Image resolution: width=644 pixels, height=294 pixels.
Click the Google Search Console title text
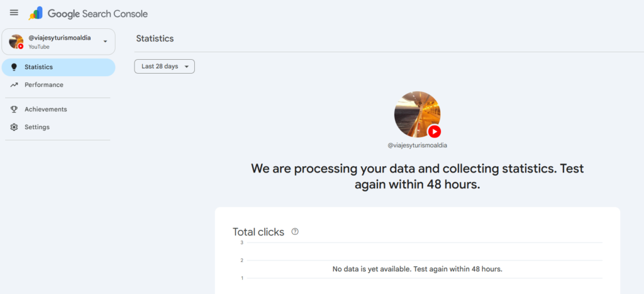pos(97,14)
